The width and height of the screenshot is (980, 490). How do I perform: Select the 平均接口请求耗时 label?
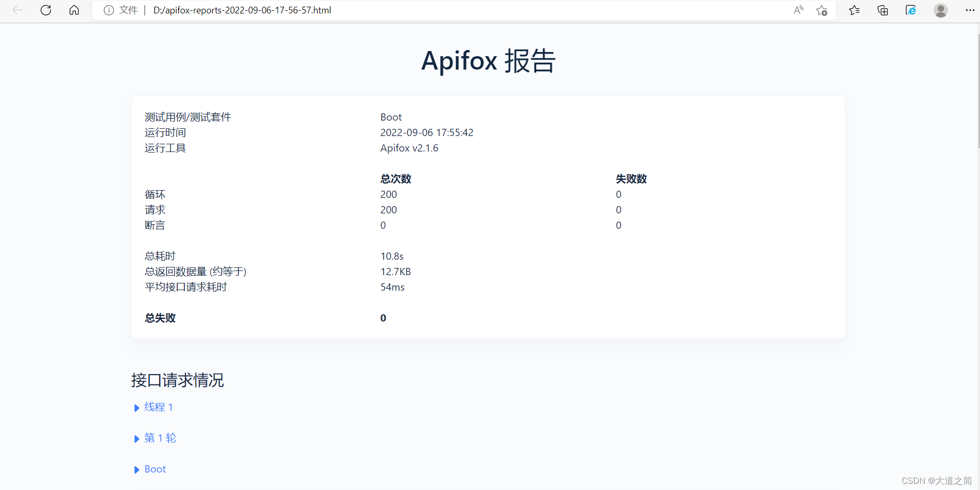(x=186, y=287)
